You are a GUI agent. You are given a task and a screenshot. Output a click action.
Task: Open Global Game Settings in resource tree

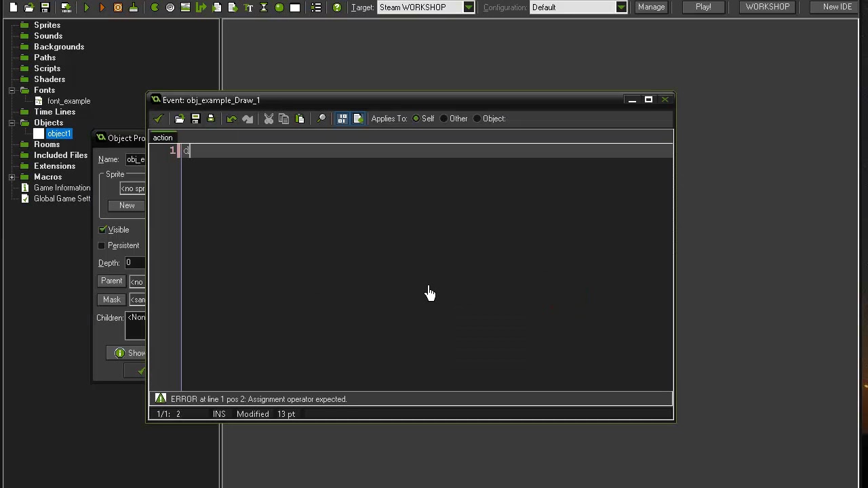(x=62, y=199)
